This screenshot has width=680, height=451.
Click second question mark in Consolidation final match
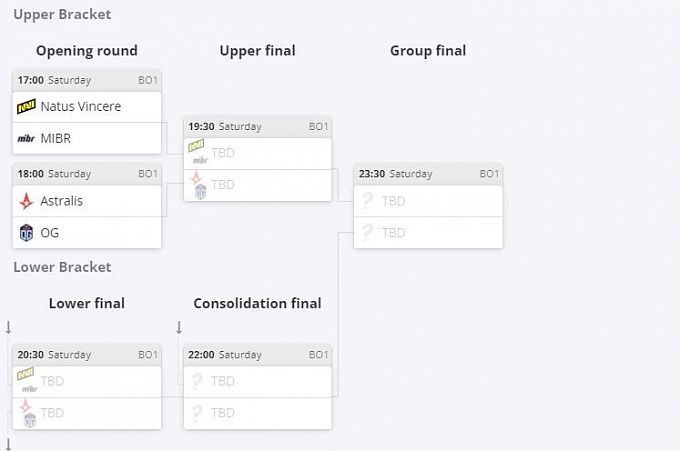click(197, 413)
